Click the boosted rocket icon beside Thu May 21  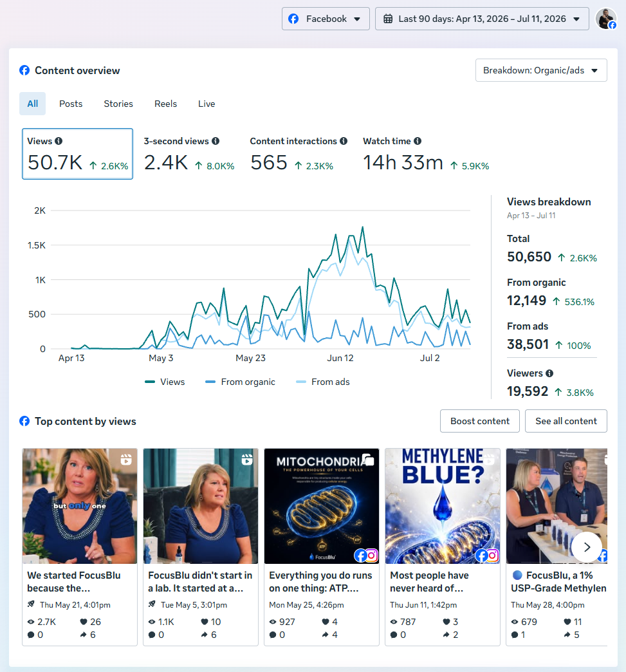tap(31, 604)
